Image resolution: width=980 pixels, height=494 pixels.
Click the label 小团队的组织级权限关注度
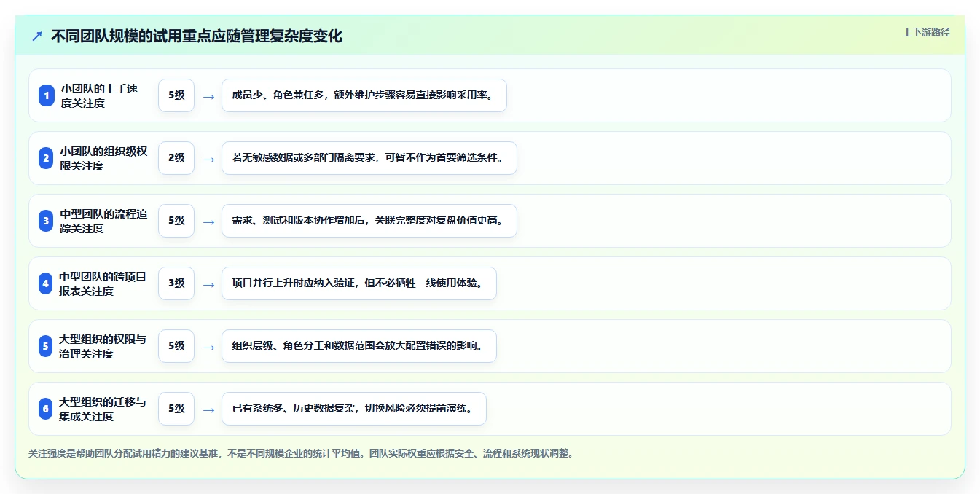click(103, 158)
